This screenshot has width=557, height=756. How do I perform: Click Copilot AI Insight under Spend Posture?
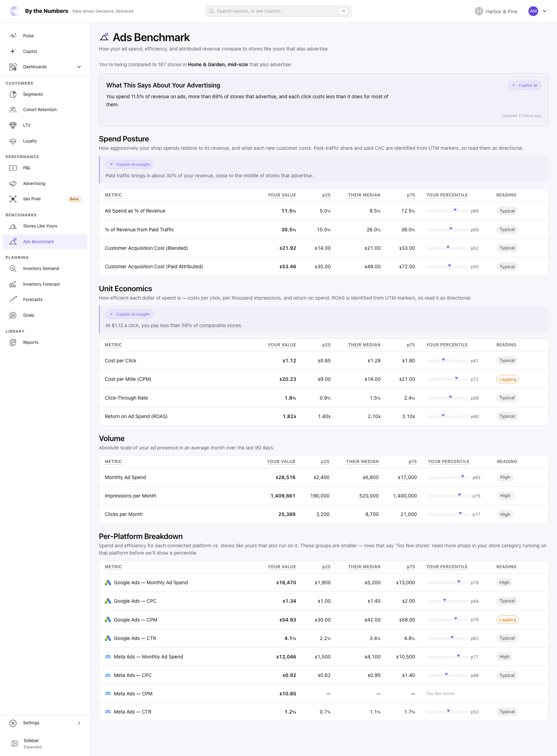click(x=130, y=164)
